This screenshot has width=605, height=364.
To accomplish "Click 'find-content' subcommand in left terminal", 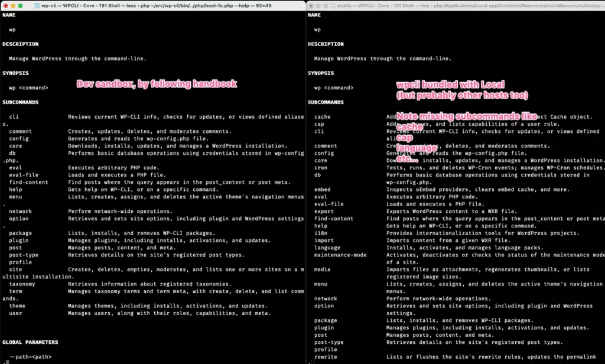I will (x=28, y=182).
